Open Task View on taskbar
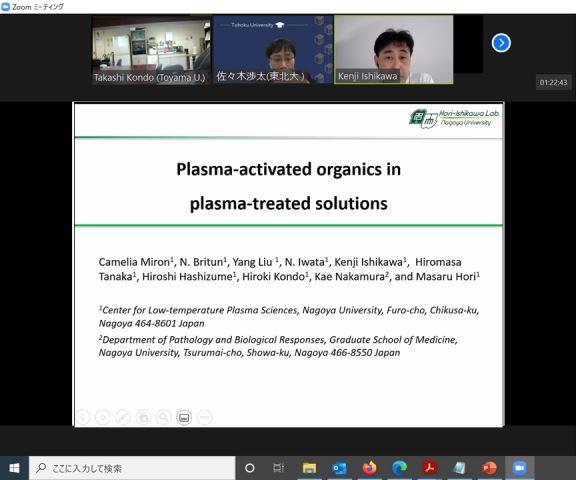 point(279,468)
